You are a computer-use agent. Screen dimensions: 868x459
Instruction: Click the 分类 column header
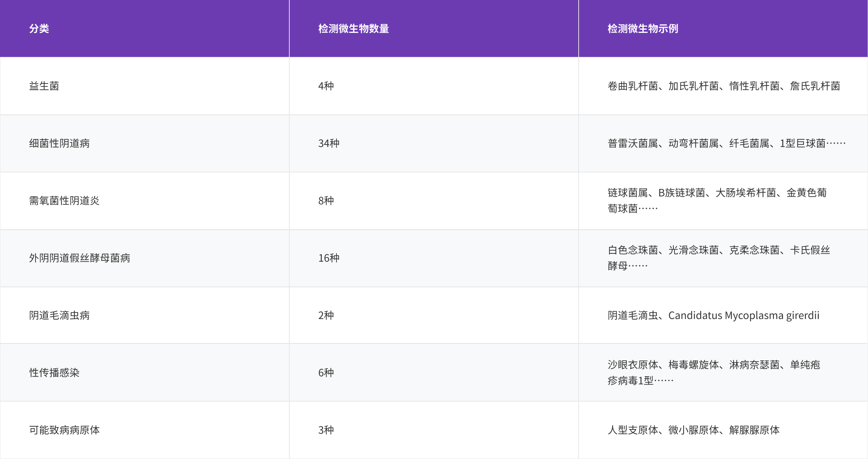39,29
